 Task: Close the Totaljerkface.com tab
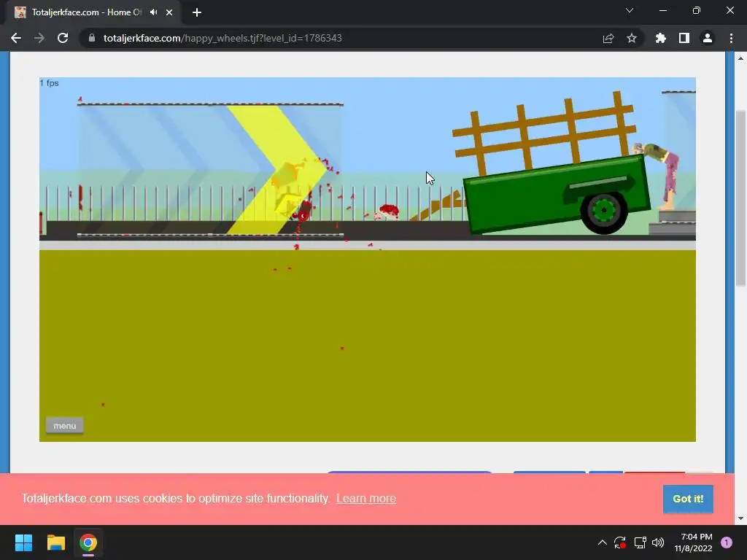pos(169,12)
